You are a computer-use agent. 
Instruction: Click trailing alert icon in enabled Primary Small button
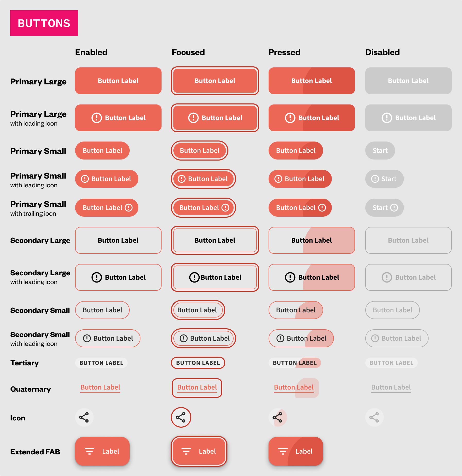pos(129,208)
